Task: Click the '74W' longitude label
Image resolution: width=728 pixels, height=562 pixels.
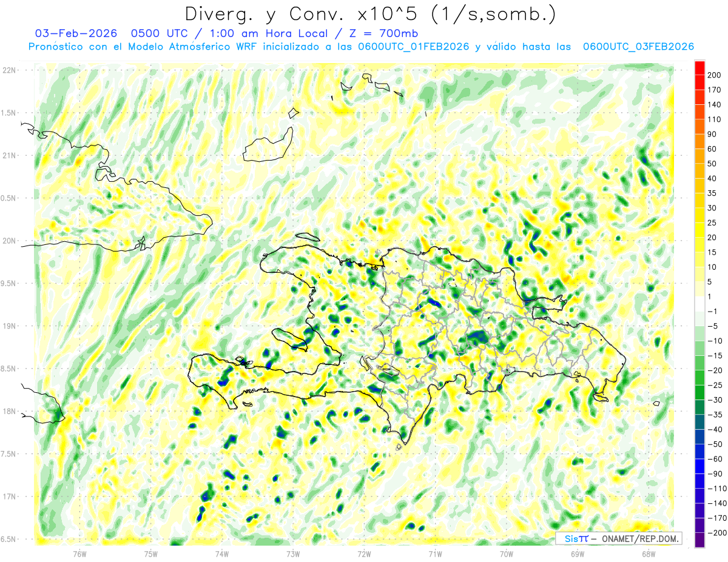Action: [222, 554]
